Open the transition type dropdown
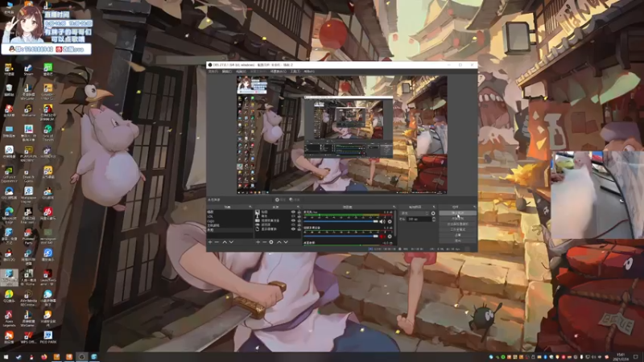The width and height of the screenshot is (644, 362). (415, 213)
